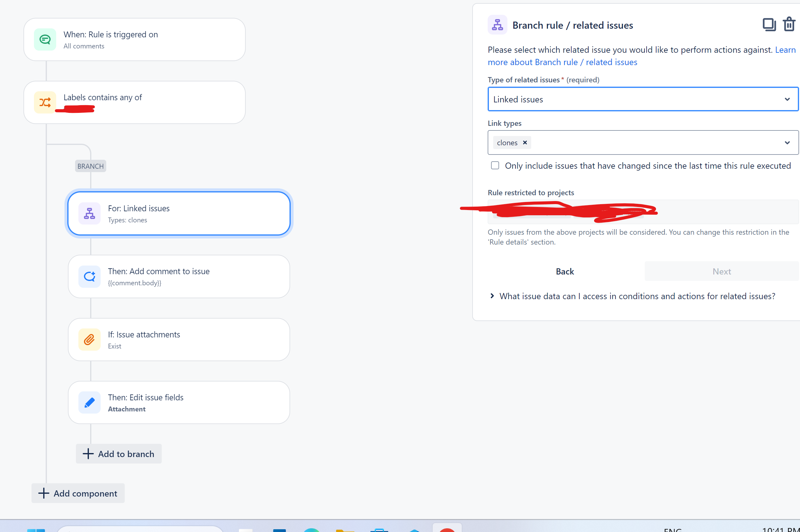Enable only include changed issues checkbox

tap(495, 165)
